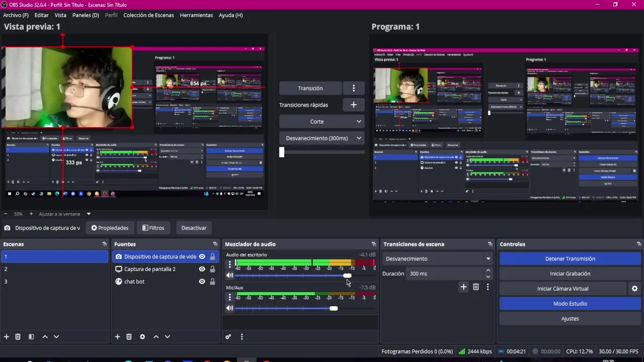Open source properties gear in Fuentes toolbar
The height and width of the screenshot is (362, 644).
click(x=142, y=336)
